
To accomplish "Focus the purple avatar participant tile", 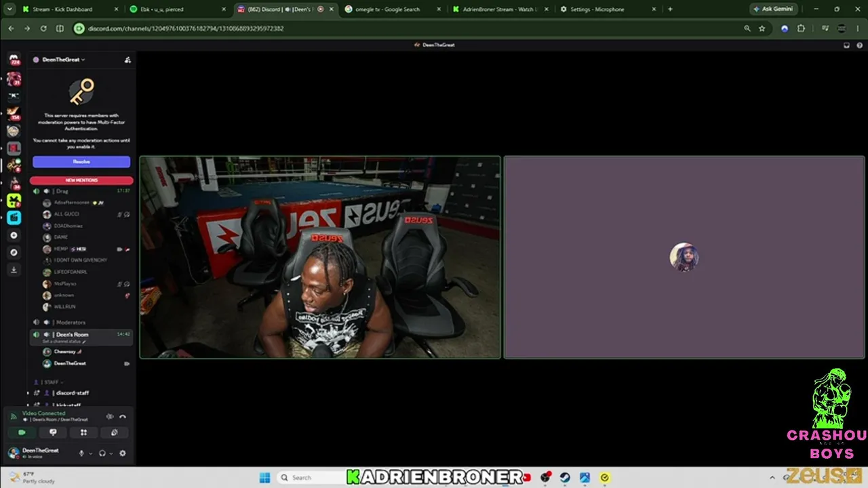I will pyautogui.click(x=684, y=258).
